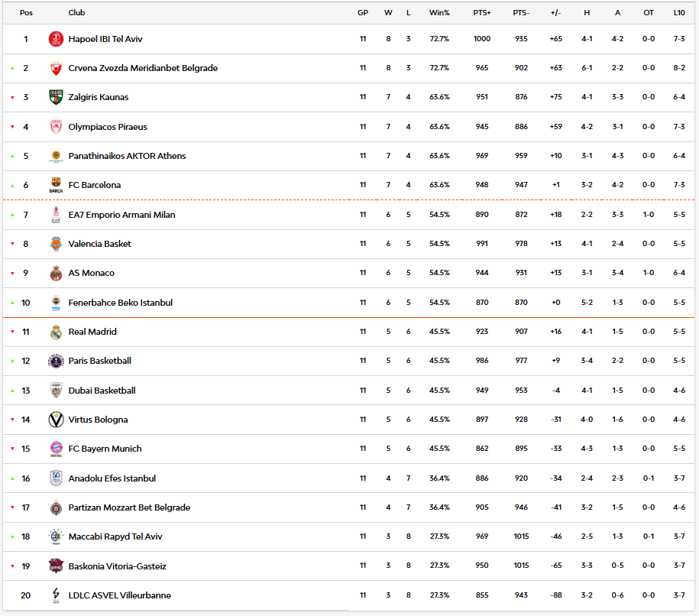Screen dimensions: 699x616
Task: Click the Real Madrid crest icon
Action: (x=56, y=332)
